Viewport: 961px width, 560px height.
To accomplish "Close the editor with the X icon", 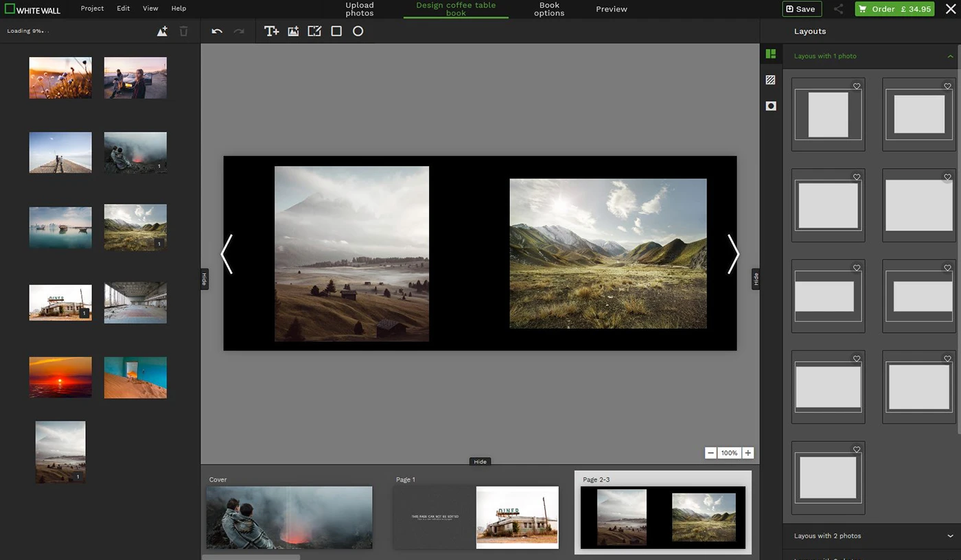I will coord(951,9).
